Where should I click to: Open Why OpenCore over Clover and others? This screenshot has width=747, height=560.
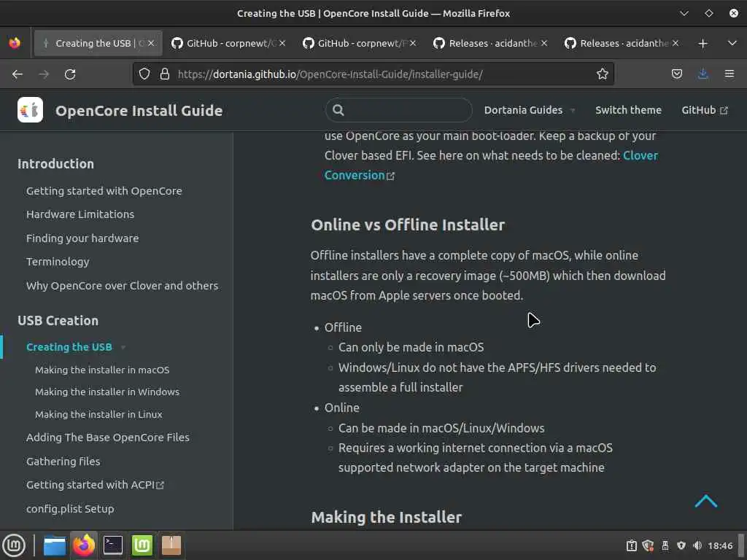[122, 286]
